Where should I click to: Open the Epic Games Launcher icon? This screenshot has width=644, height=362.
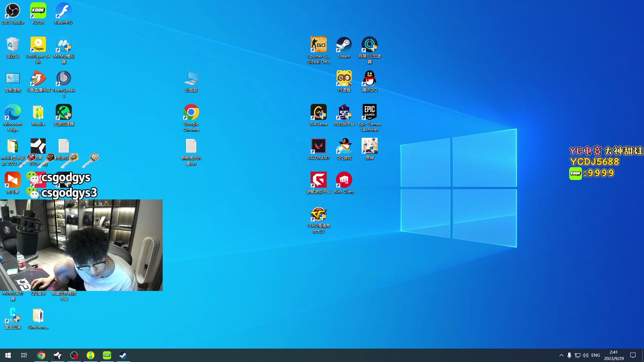[x=369, y=113]
